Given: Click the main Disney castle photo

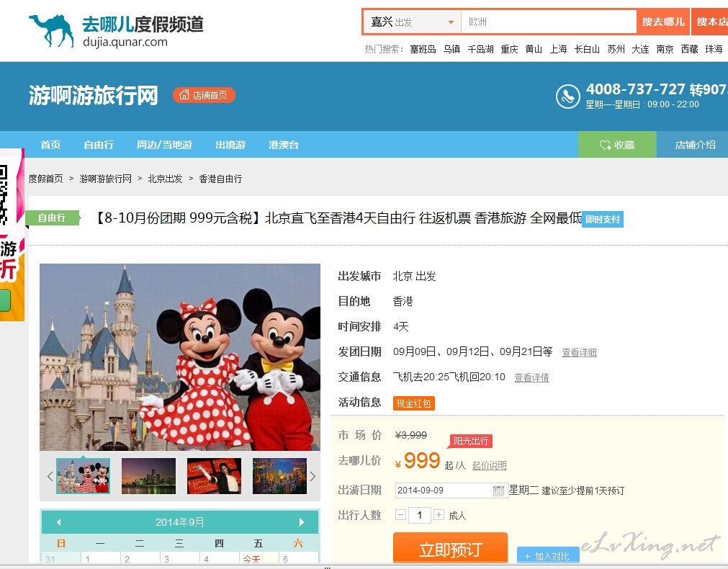Looking at the screenshot, I should tap(180, 357).
